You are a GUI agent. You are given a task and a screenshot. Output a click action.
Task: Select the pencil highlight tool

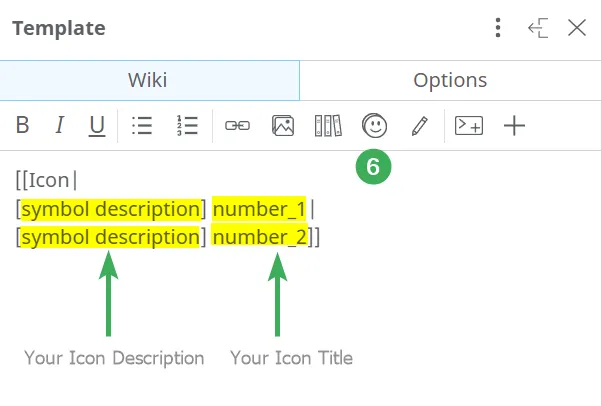(419, 126)
